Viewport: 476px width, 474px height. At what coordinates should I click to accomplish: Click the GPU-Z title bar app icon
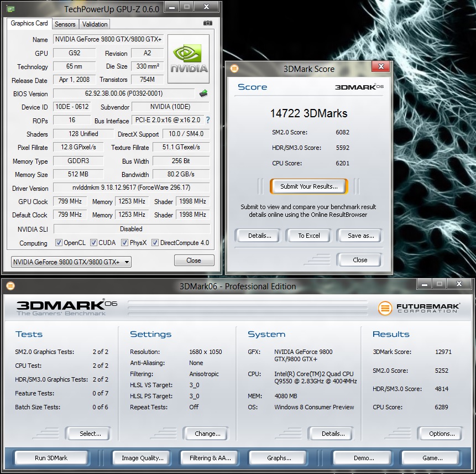click(11, 9)
